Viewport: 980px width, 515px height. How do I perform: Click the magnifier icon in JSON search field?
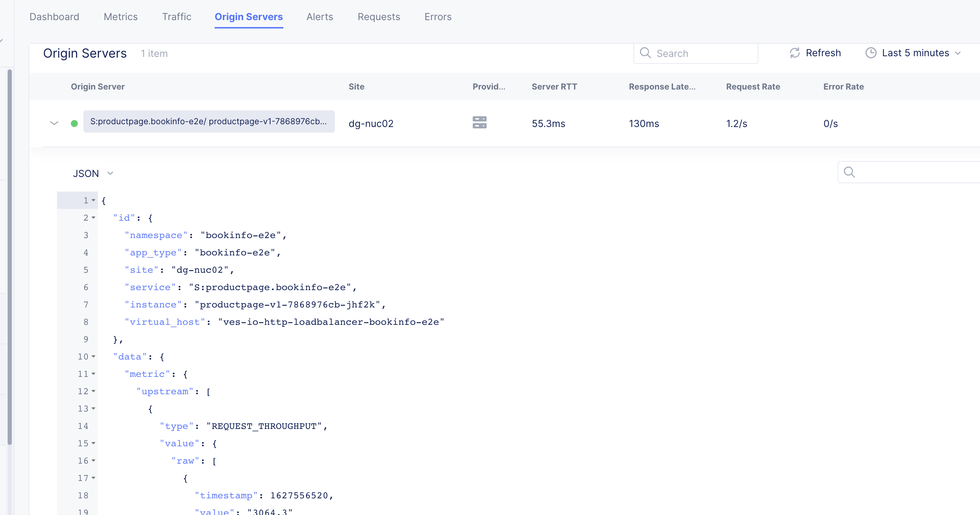(849, 172)
